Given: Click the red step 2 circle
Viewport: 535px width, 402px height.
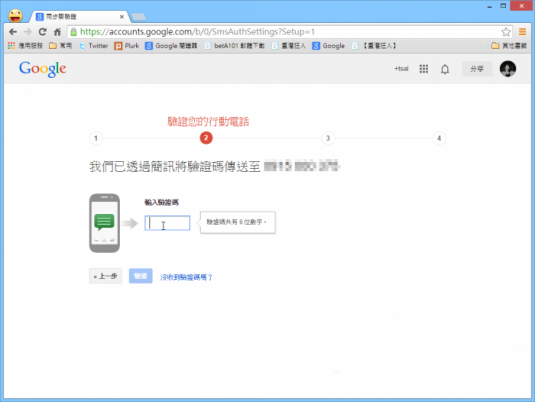Looking at the screenshot, I should (x=206, y=138).
